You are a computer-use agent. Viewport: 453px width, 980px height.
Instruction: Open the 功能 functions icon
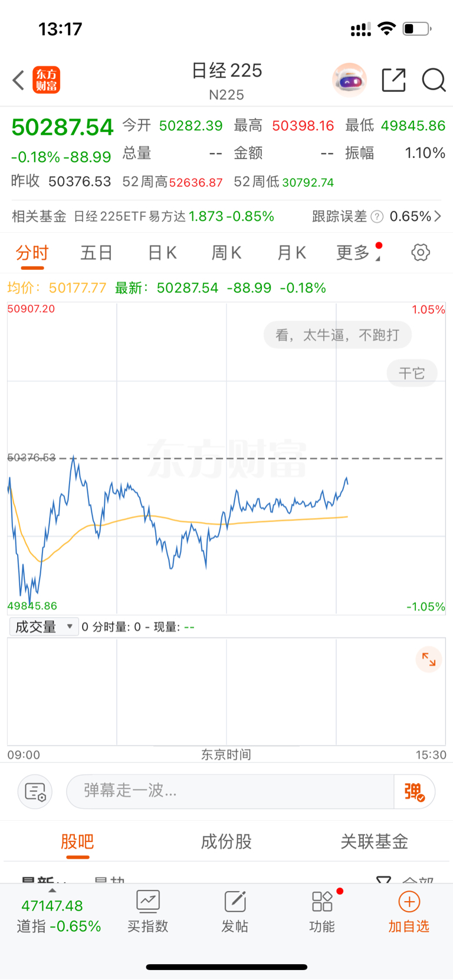click(322, 912)
